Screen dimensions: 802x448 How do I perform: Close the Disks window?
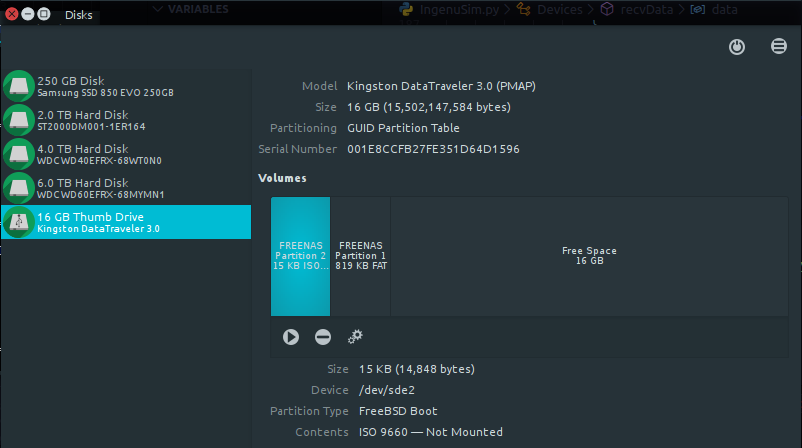click(x=11, y=14)
